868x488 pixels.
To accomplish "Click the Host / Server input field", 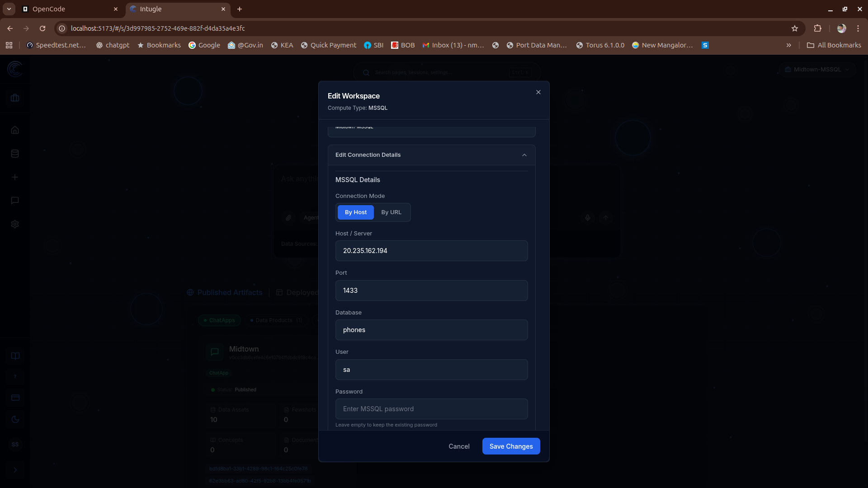I will pos(431,251).
